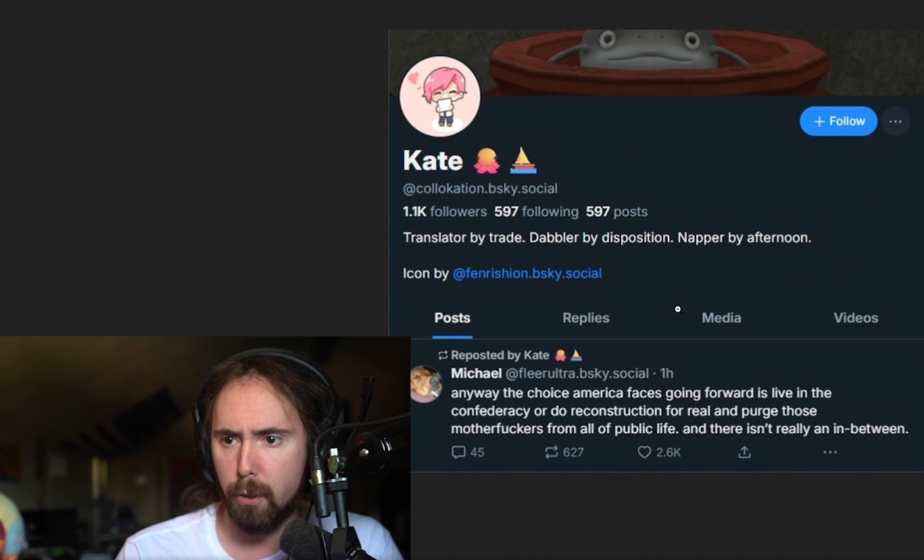Open the three-dot menu on Michael's post

tap(830, 452)
